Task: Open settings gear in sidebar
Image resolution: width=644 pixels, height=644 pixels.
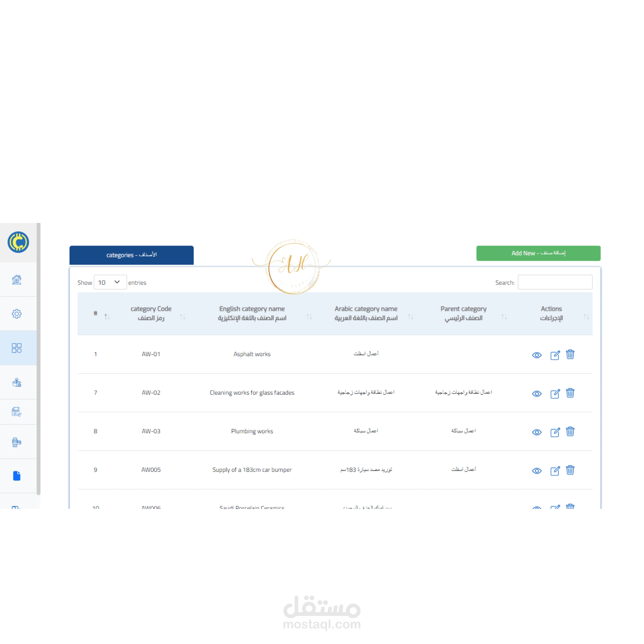Action: [x=17, y=314]
